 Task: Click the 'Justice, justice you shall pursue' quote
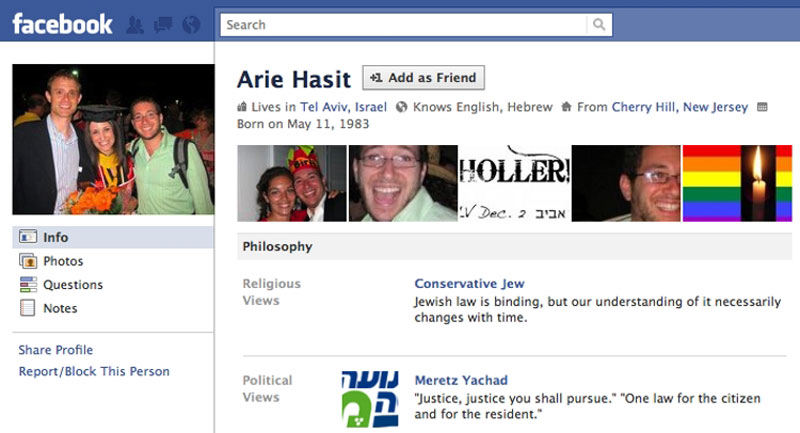point(587,406)
